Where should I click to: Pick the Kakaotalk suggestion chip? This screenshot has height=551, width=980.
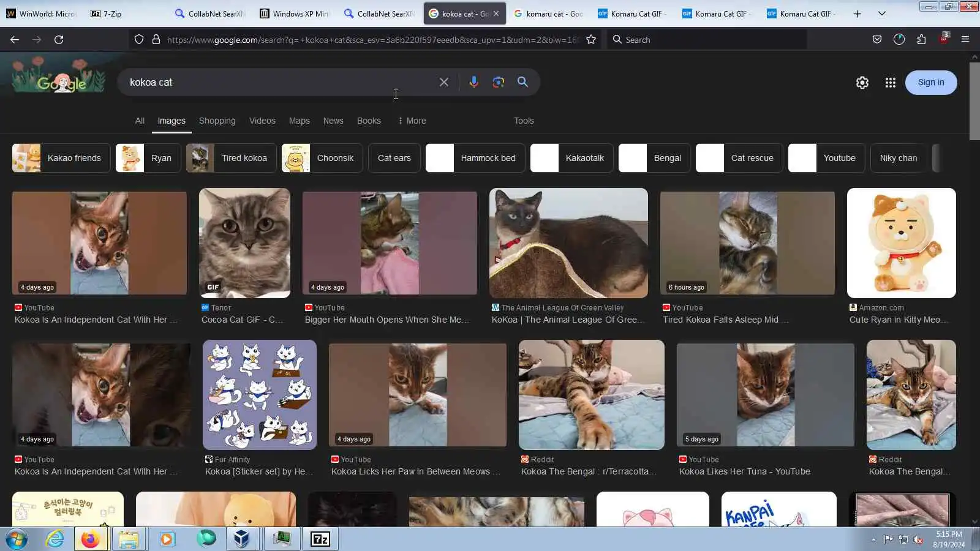pyautogui.click(x=572, y=158)
